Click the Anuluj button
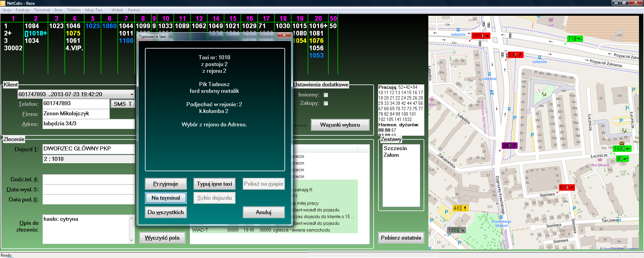Screen dimensions: 644x258 (x=264, y=212)
